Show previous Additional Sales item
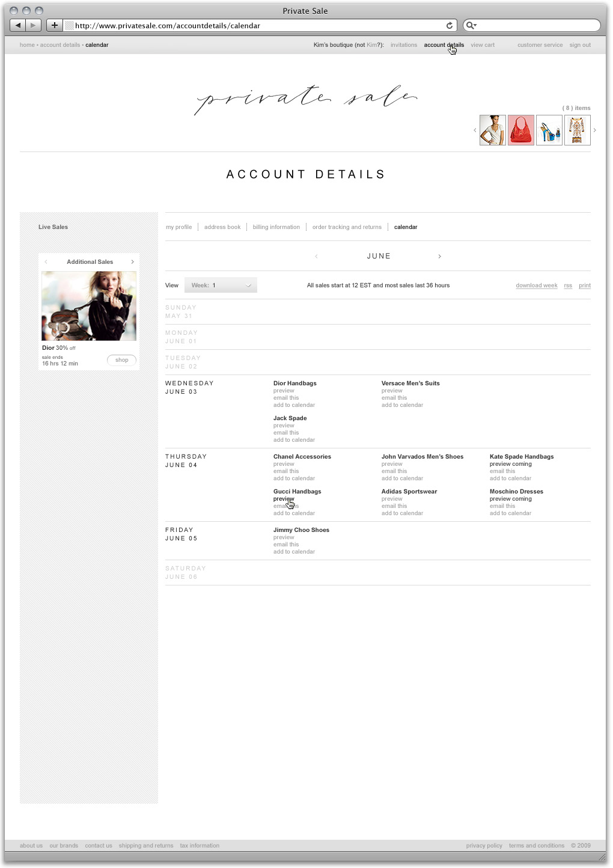The image size is (613, 868). (46, 262)
